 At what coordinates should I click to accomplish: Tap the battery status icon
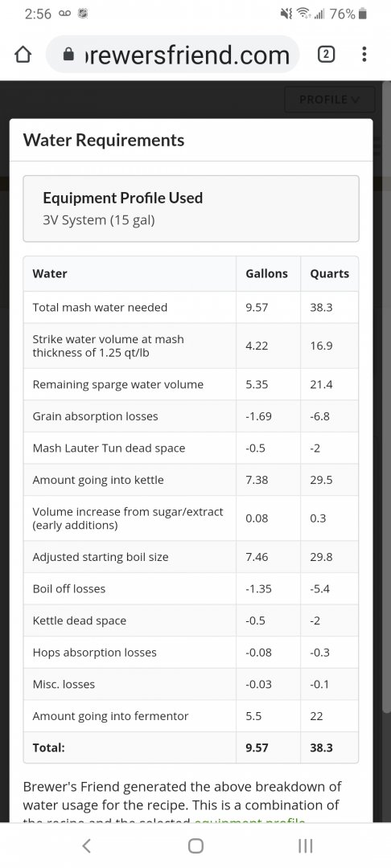pyautogui.click(x=362, y=14)
